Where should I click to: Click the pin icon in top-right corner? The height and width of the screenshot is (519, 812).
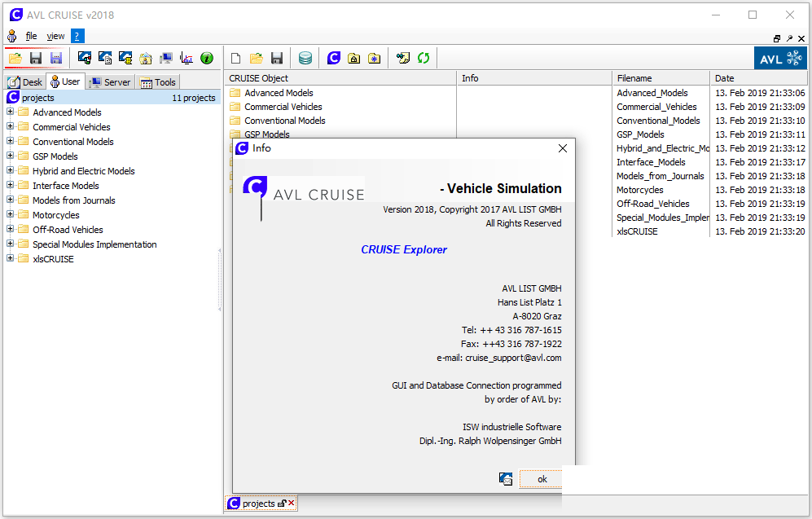[x=789, y=38]
